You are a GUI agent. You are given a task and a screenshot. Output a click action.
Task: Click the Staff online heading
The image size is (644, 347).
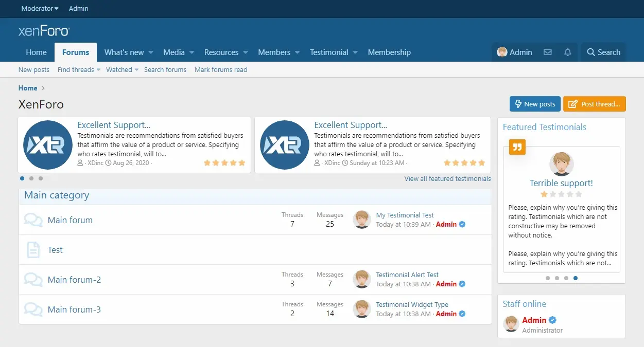click(x=525, y=304)
